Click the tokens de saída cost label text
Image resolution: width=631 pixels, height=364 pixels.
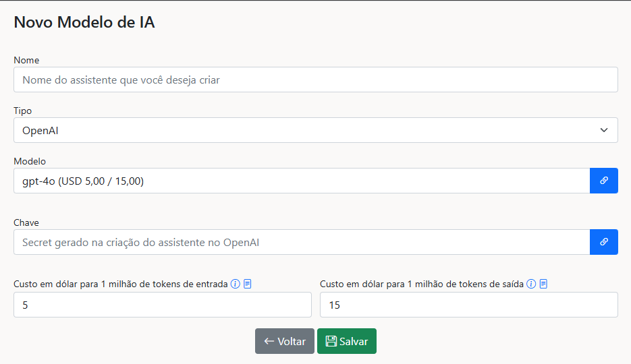coord(422,284)
